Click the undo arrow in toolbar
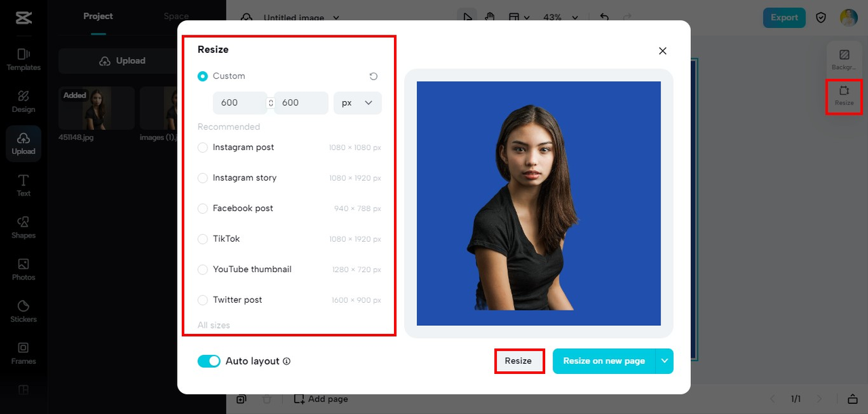The image size is (868, 414). point(604,17)
